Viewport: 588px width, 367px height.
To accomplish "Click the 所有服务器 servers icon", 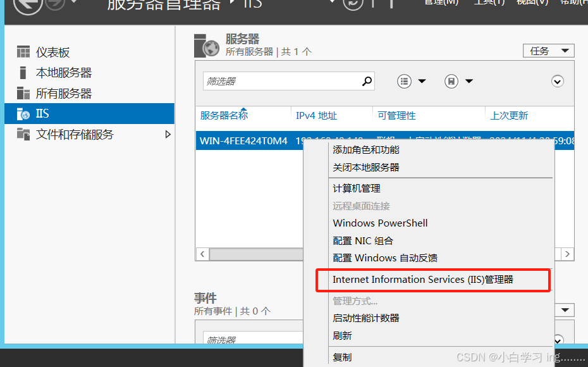I will pyautogui.click(x=23, y=93).
